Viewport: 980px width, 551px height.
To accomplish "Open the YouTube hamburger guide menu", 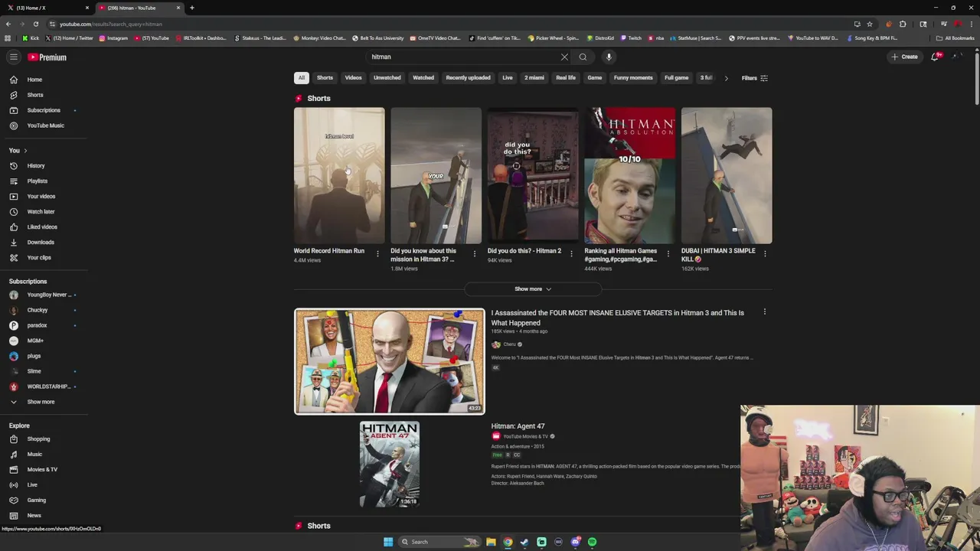I will tap(14, 57).
